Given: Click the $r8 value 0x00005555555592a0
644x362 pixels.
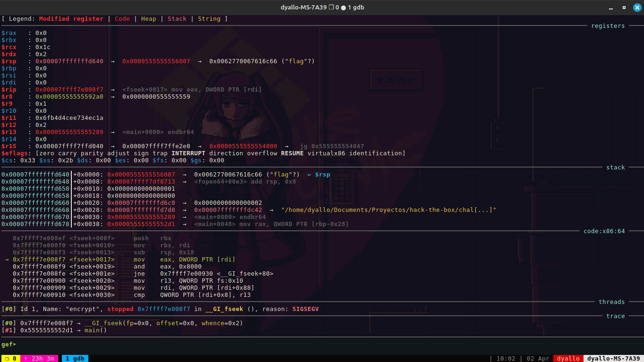Looking at the screenshot, I should 69,97.
